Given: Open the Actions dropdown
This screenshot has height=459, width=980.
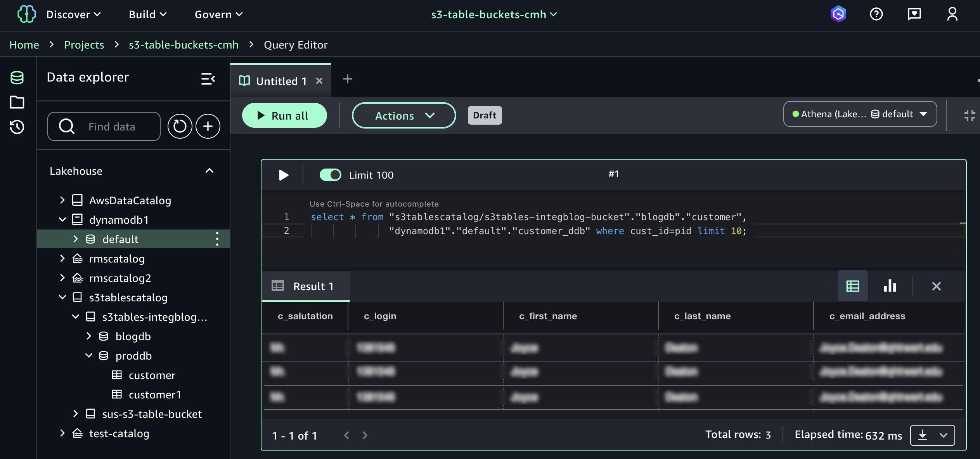Looking at the screenshot, I should 403,116.
